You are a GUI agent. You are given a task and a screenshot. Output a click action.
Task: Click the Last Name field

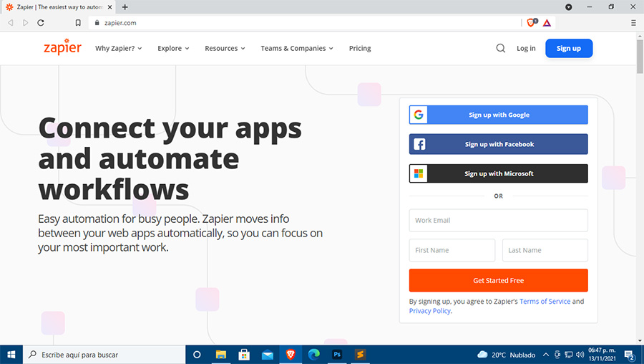(x=545, y=250)
